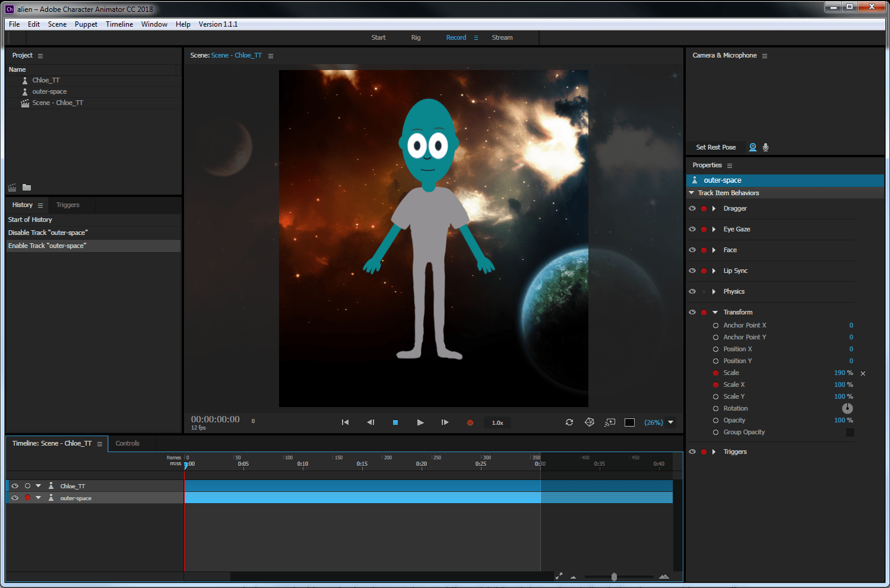Go to the start of the scene

[x=345, y=422]
